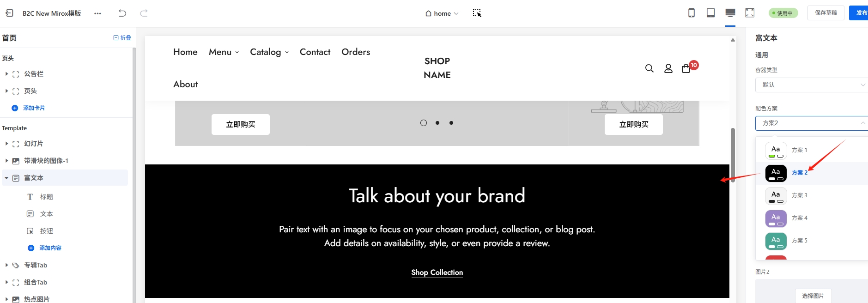Expand the 幻灯片 section tree item
868x303 pixels.
[6, 144]
